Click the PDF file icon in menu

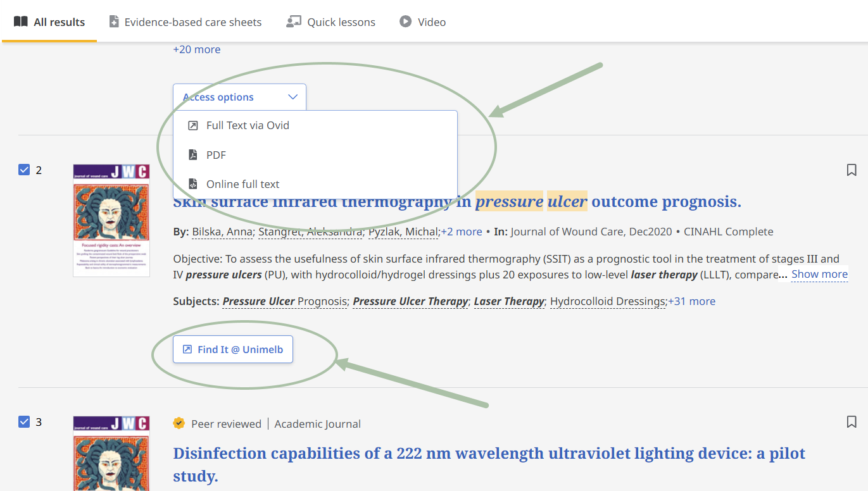(193, 155)
